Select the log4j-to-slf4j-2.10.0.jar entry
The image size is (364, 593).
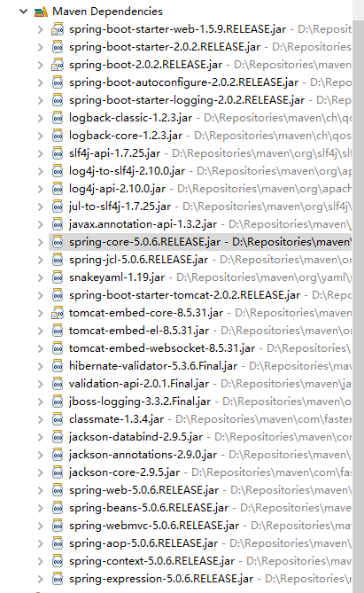[127, 171]
